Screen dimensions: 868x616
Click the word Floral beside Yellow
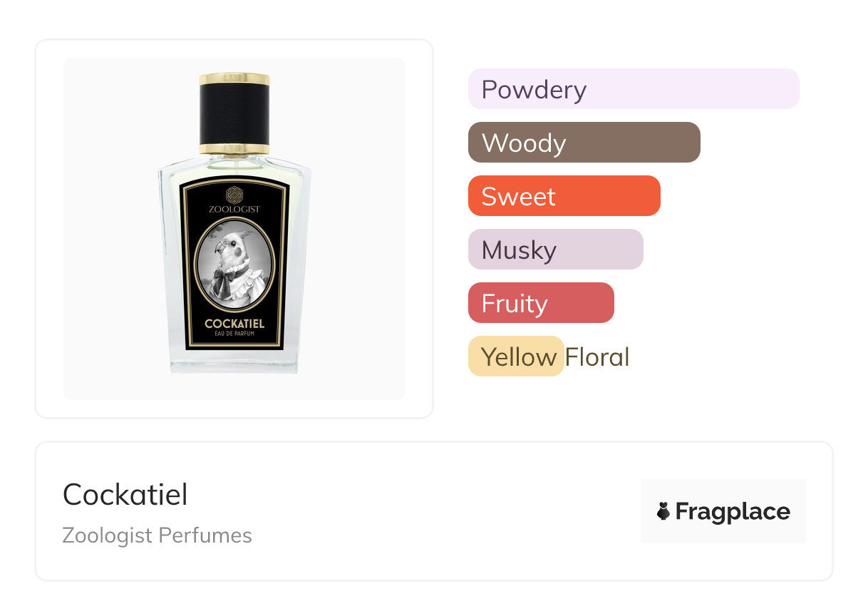tap(597, 356)
